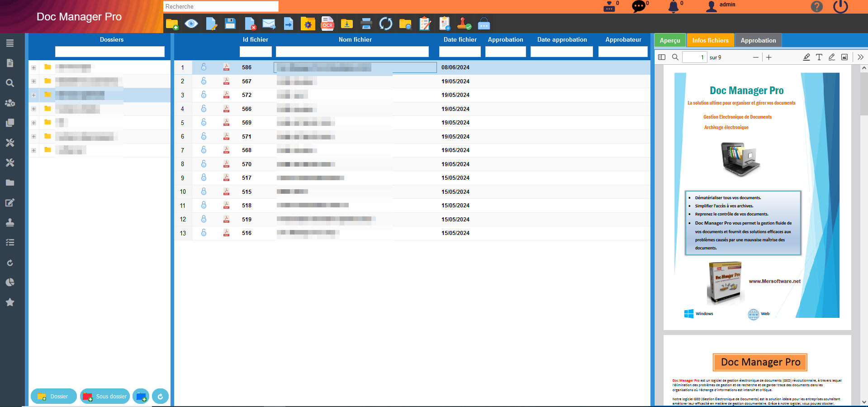Click the approval stamp icon in toolbar
This screenshot has height=407, width=868.
tap(464, 24)
